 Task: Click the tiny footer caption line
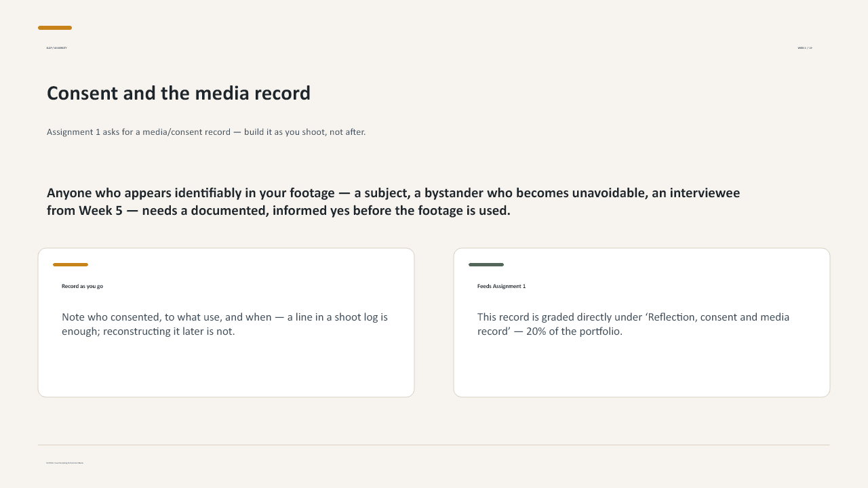[x=65, y=463]
